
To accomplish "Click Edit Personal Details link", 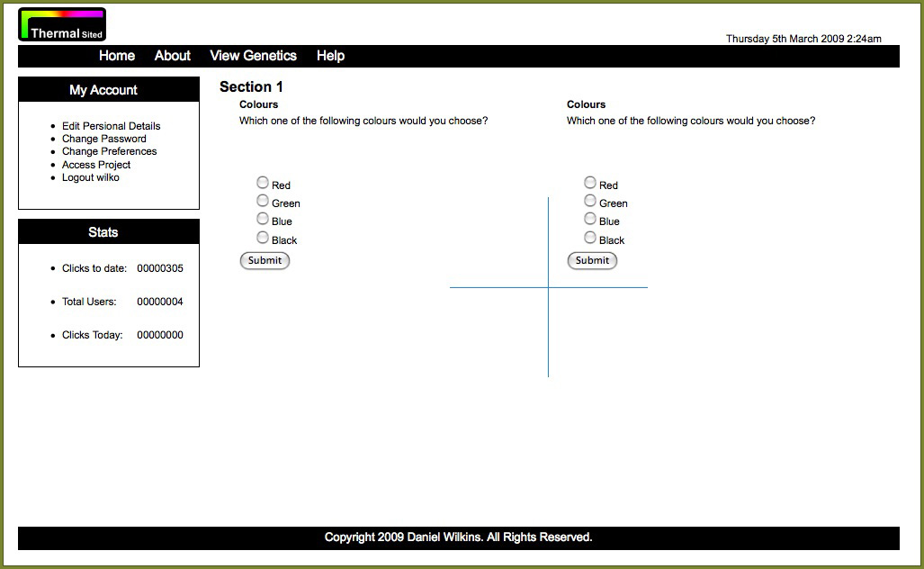I will pos(111,126).
